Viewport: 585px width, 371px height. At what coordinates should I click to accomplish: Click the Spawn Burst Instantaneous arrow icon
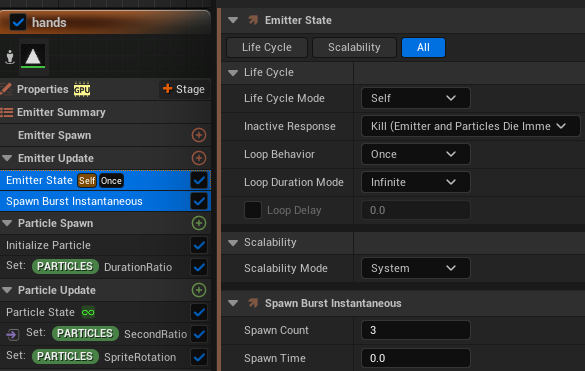253,303
